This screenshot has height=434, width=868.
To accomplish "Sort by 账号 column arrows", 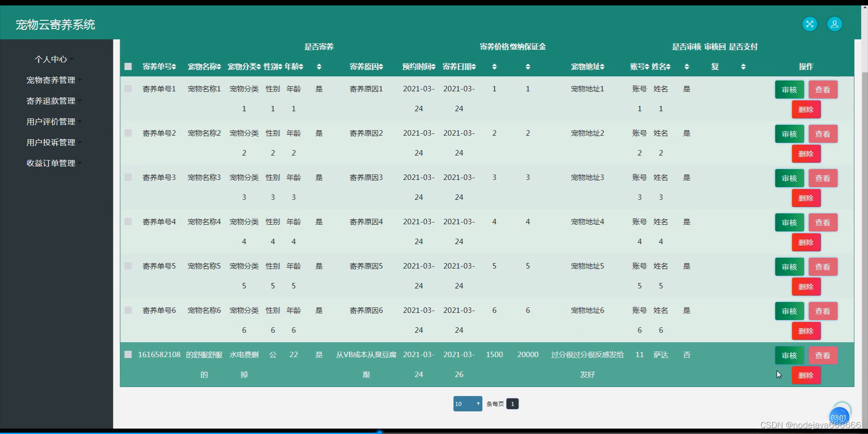I will pyautogui.click(x=647, y=67).
